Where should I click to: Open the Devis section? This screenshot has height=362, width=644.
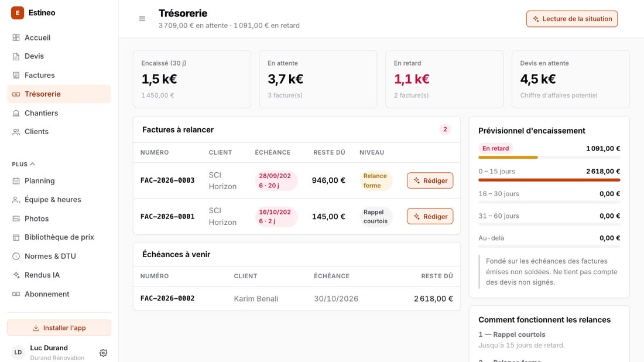tap(59, 56)
